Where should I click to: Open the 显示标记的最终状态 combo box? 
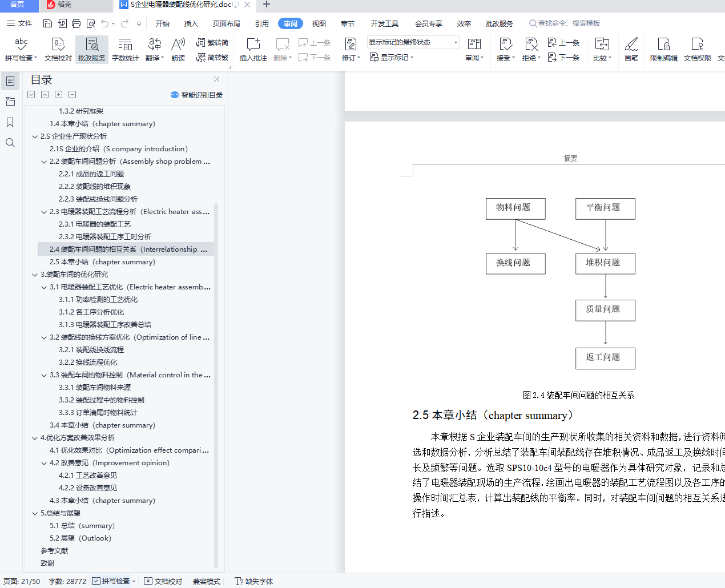point(413,42)
